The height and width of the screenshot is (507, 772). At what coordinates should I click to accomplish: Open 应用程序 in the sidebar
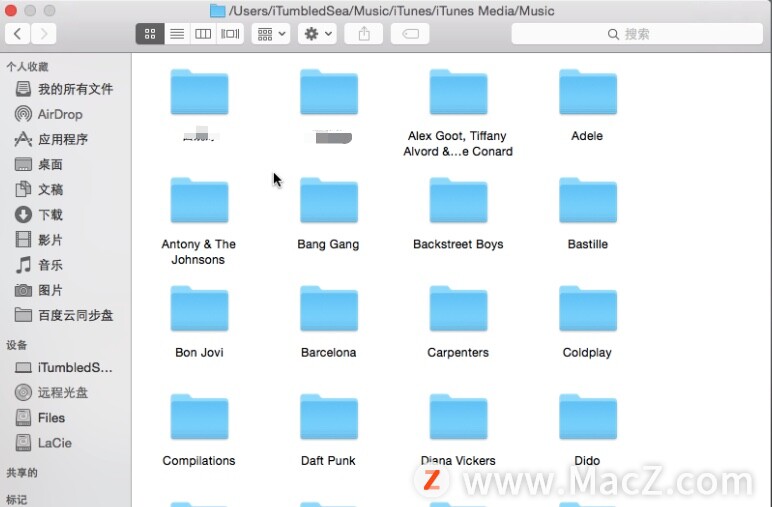(x=51, y=139)
